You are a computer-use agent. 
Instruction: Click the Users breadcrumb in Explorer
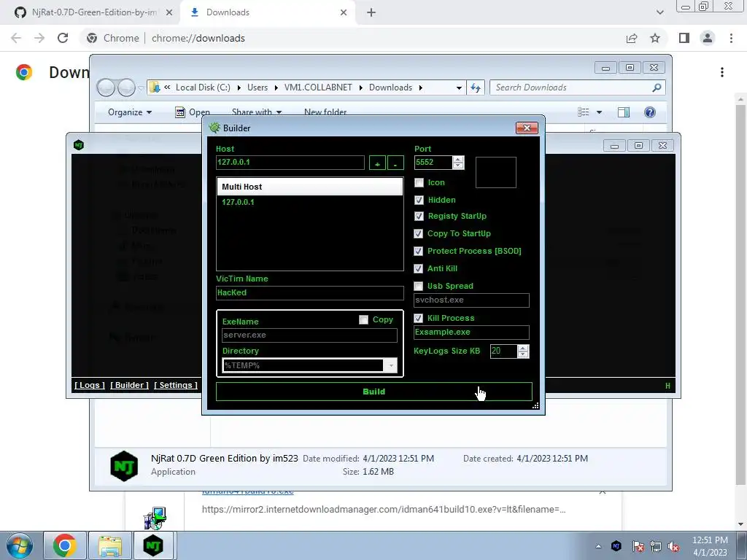pyautogui.click(x=258, y=87)
